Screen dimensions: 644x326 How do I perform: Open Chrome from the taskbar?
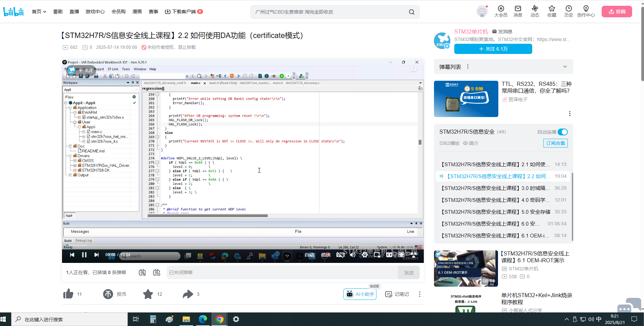220,319
